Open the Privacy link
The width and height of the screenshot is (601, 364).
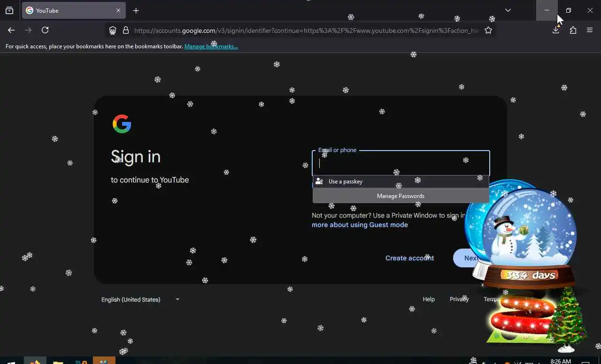[459, 299]
